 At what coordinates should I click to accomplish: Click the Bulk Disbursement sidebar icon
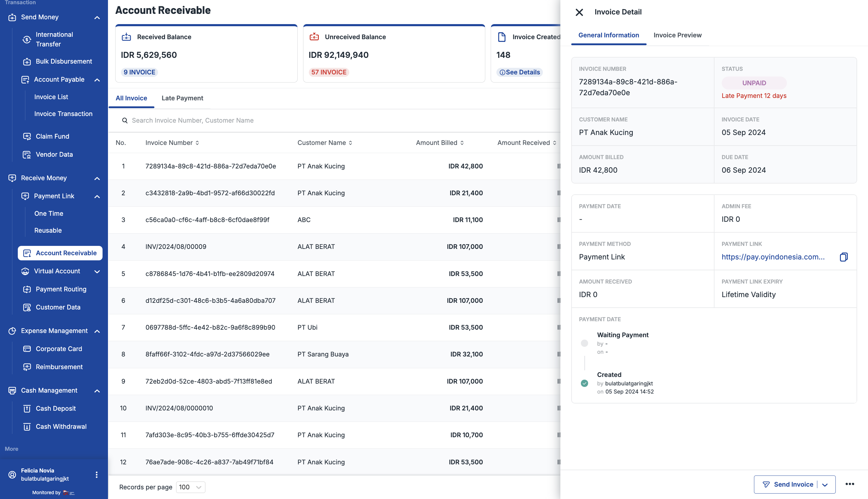click(27, 62)
